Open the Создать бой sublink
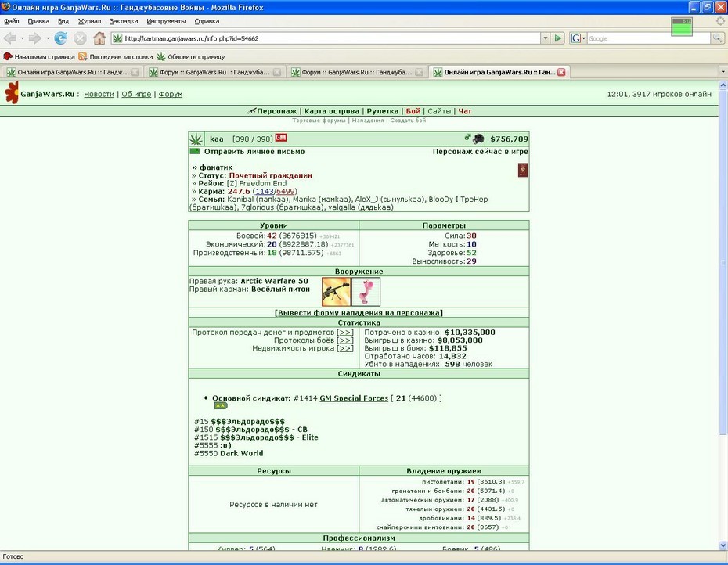 point(408,121)
